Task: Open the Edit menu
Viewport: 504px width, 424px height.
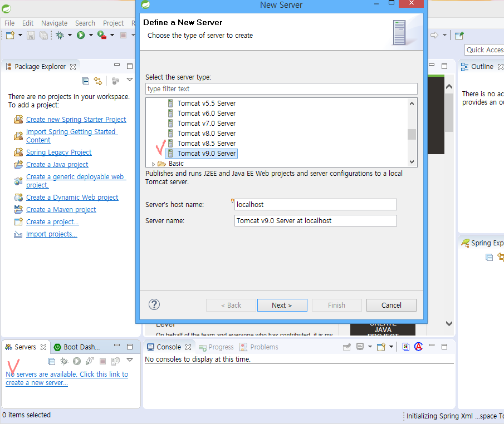Action: (x=28, y=23)
